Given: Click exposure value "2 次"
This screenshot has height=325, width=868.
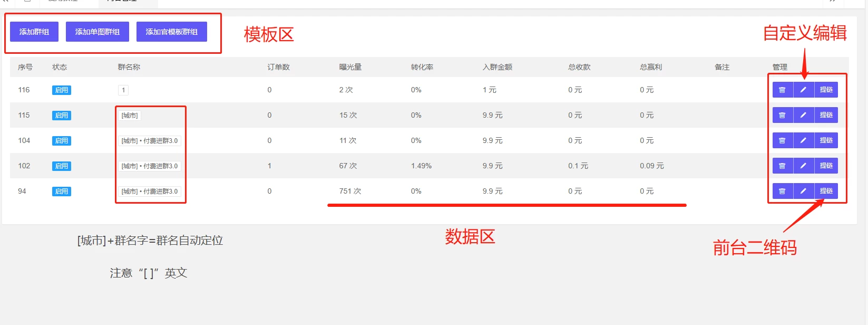Looking at the screenshot, I should (346, 90).
